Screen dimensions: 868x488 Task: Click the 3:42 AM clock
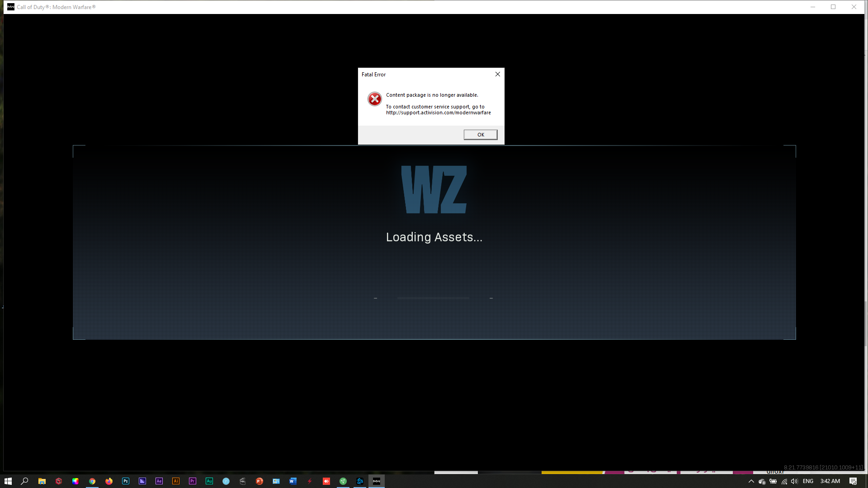tap(830, 481)
